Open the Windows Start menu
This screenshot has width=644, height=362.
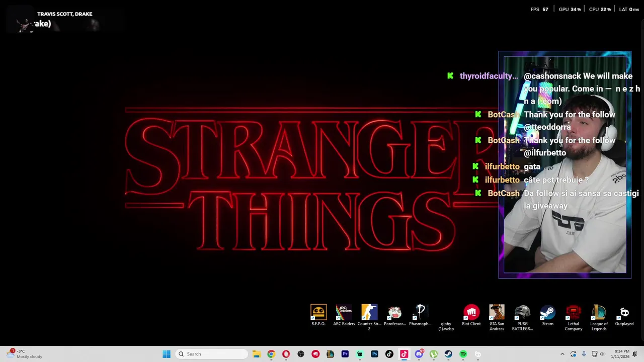tap(167, 354)
